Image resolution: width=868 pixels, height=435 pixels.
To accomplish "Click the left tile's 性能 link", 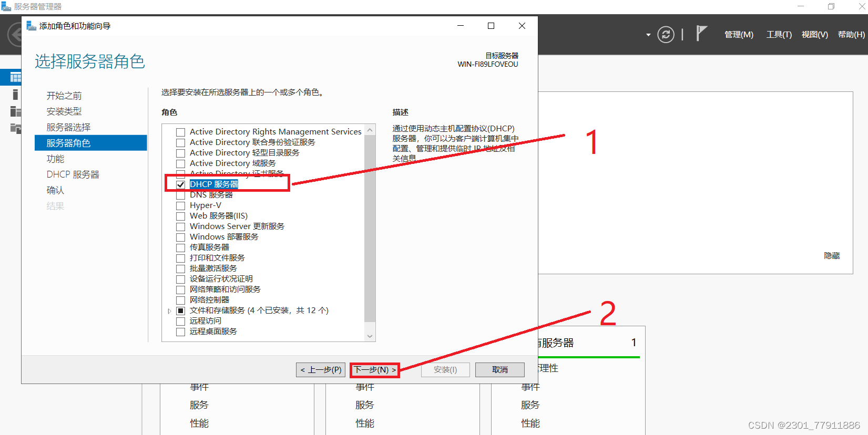I will 199,423.
